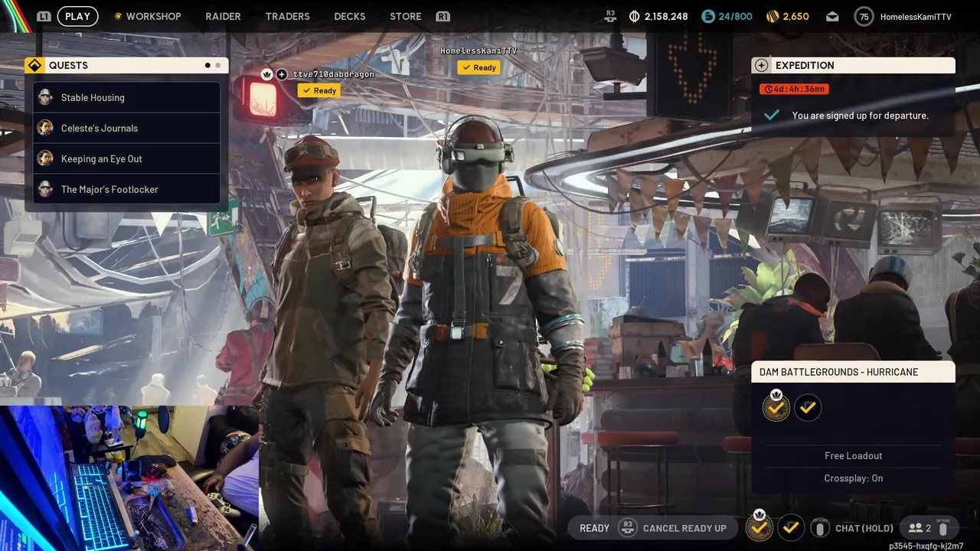The height and width of the screenshot is (551, 980).
Task: Click HomelessKamiTTV's Ready badge above the character
Action: click(x=479, y=67)
